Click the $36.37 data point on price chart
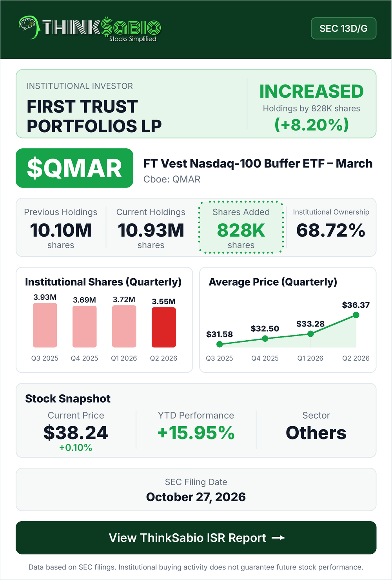Image resolution: width=392 pixels, height=580 pixels. point(356,315)
